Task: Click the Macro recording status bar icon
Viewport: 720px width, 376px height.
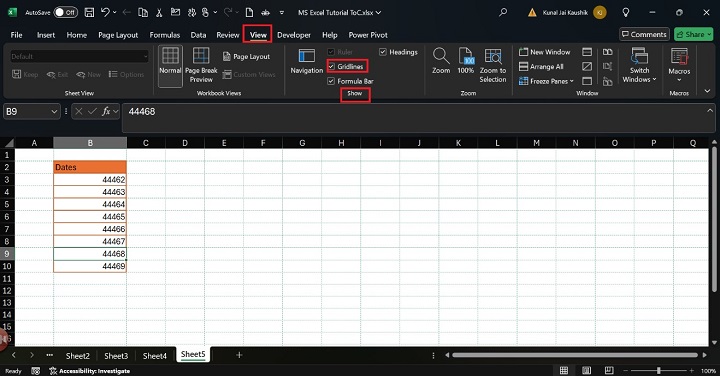Action: (36, 370)
